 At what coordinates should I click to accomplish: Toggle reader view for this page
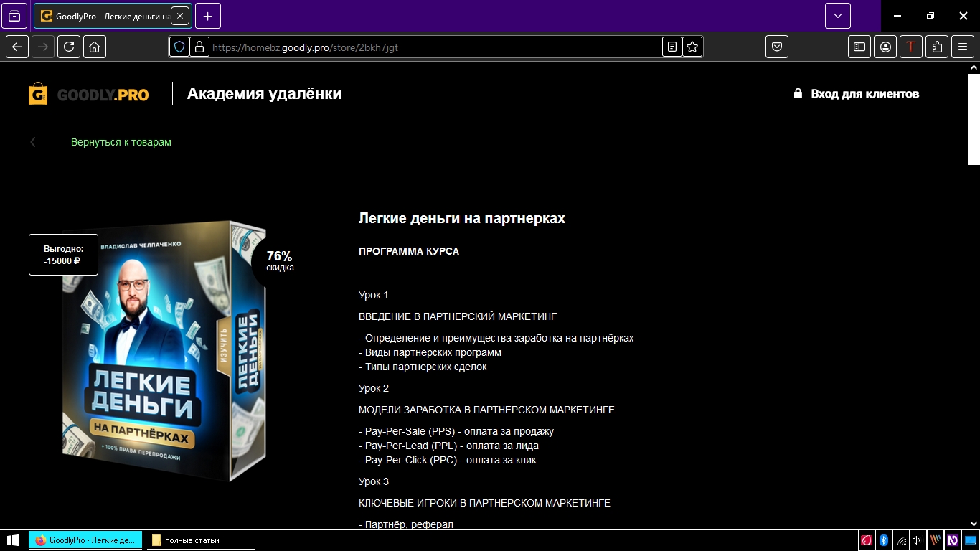(672, 47)
